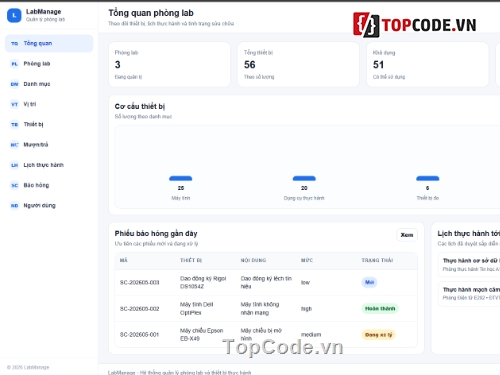Viewport: 500px width, 375px height.
Task: Open the Thực hành cơ sở dữ liệu schedule card
Action: click(470, 265)
